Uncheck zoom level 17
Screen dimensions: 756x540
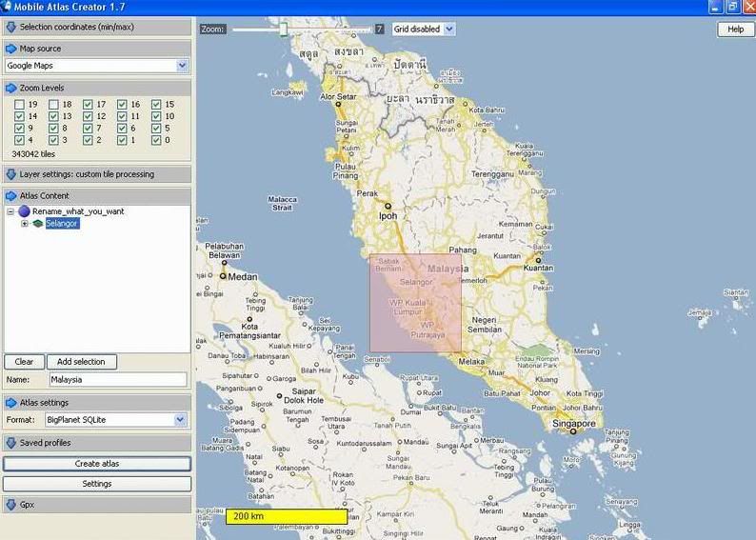(88, 105)
